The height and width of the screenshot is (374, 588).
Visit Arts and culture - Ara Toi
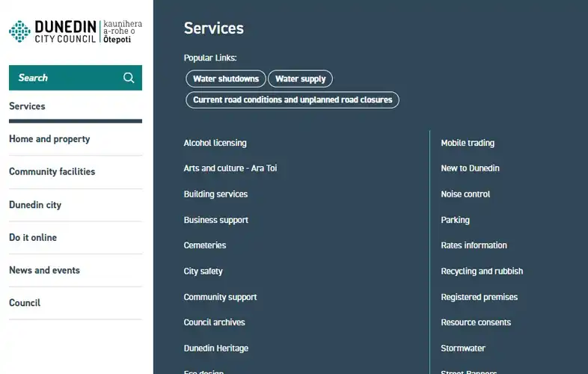(x=230, y=168)
